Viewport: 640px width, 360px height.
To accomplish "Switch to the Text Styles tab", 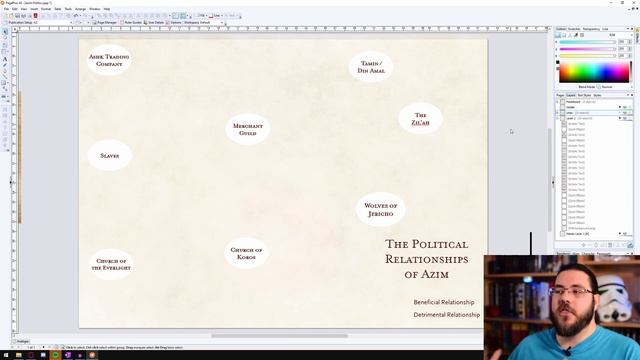I will (x=584, y=95).
